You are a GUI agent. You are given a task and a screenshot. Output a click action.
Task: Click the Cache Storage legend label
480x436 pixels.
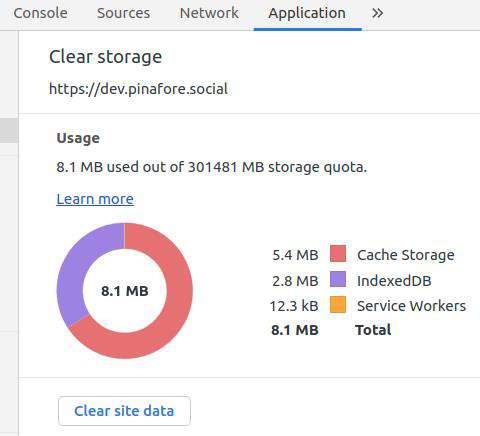(x=406, y=255)
